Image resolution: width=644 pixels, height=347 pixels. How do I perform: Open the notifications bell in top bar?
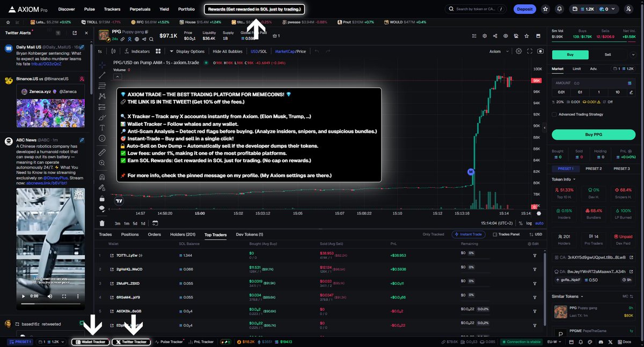click(560, 9)
